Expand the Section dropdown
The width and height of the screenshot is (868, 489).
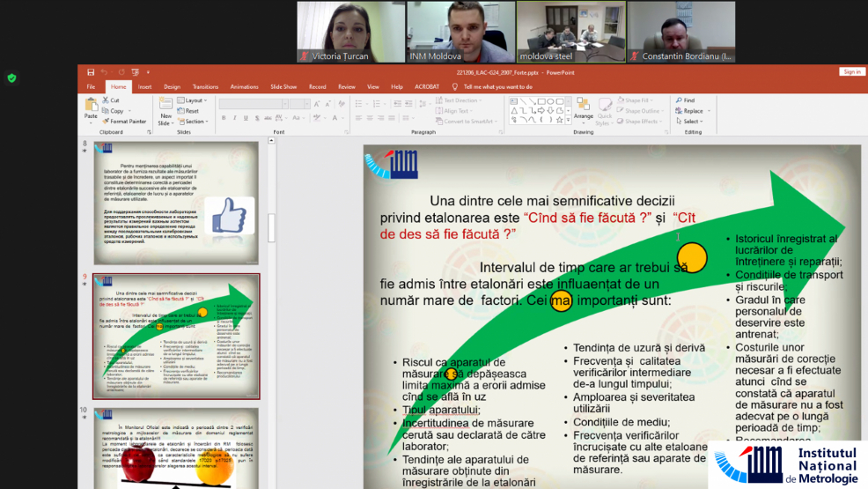(x=194, y=122)
